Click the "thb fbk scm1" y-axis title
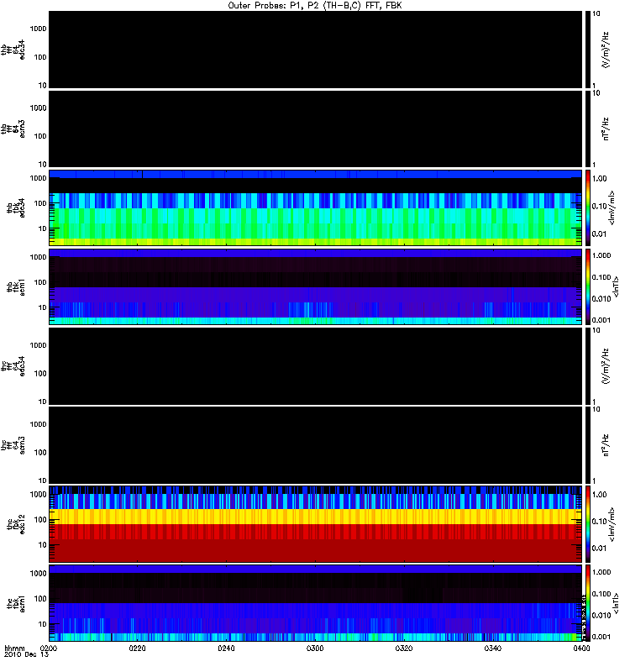630x672 pixels. (x=16, y=286)
